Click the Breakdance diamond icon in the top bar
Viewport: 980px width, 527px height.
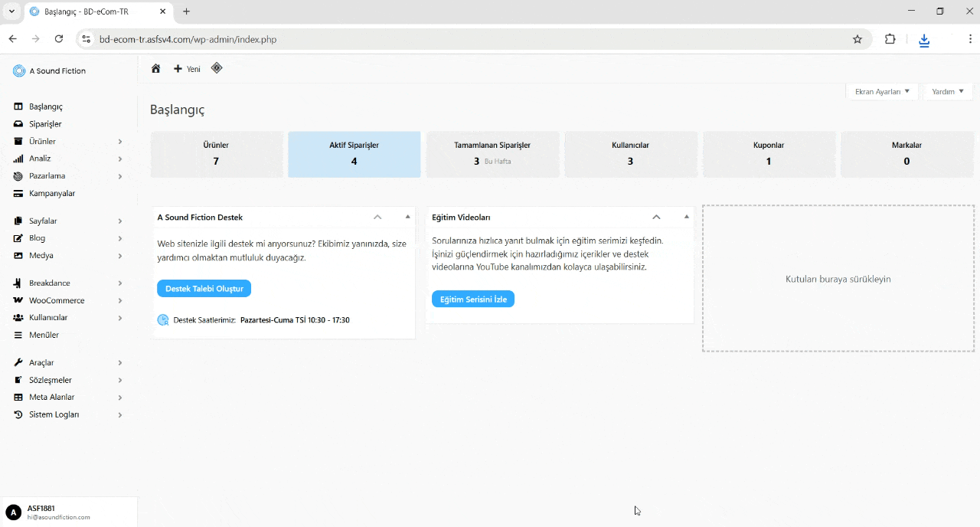(217, 68)
